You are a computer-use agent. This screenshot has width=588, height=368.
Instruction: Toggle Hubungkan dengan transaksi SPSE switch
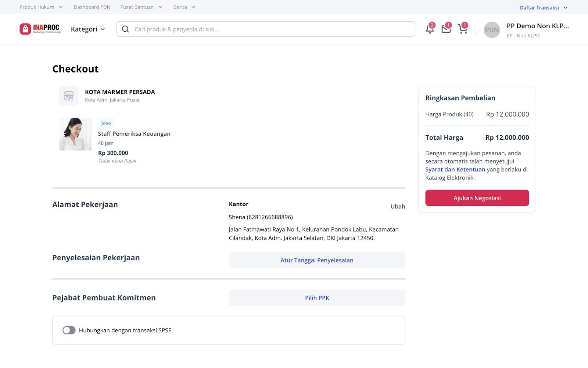coord(69,330)
